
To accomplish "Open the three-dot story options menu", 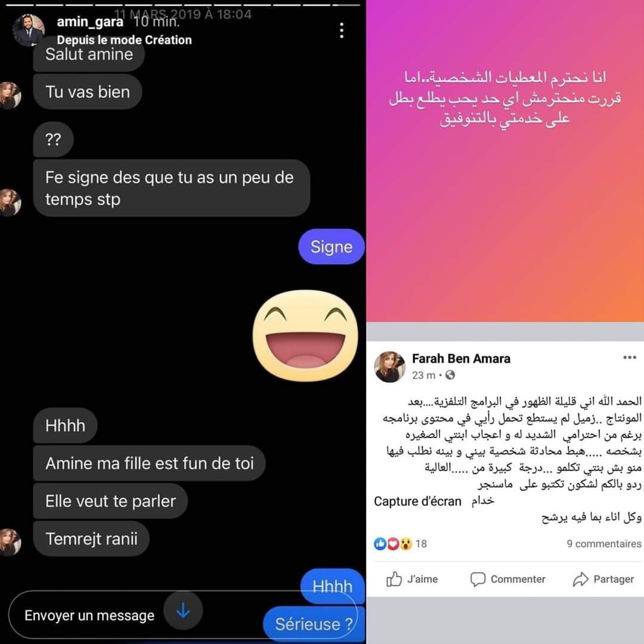I will click(341, 31).
